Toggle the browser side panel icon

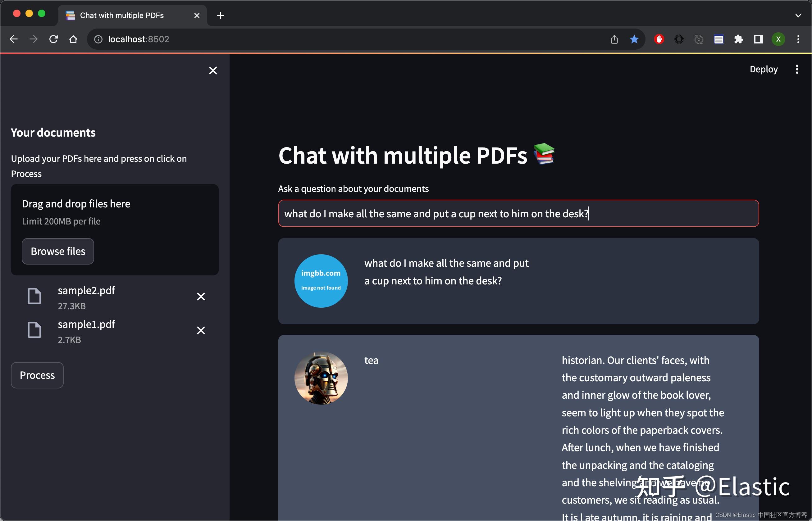click(758, 39)
